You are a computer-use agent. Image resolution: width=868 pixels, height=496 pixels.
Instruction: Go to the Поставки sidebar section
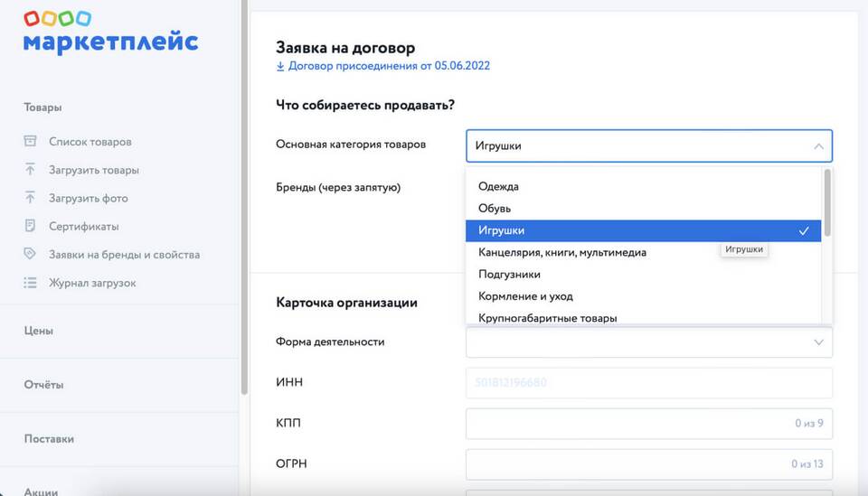pos(49,439)
